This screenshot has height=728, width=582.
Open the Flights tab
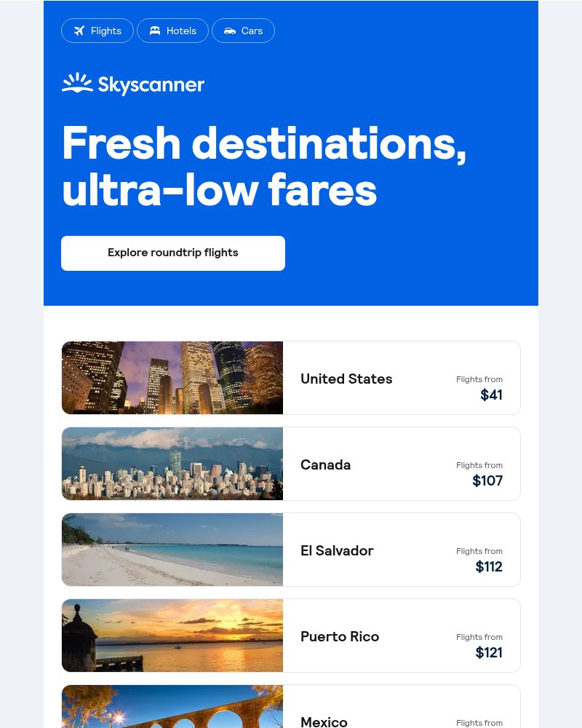97,31
